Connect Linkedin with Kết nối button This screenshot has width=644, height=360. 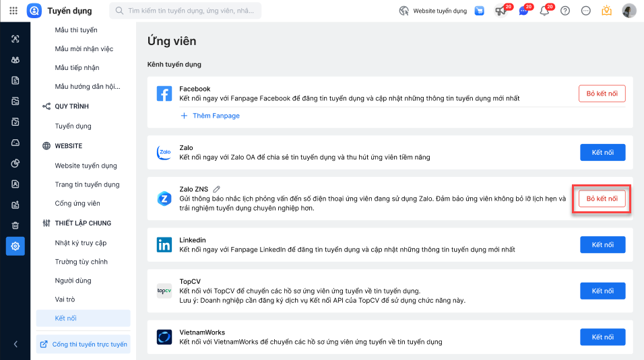coord(602,245)
